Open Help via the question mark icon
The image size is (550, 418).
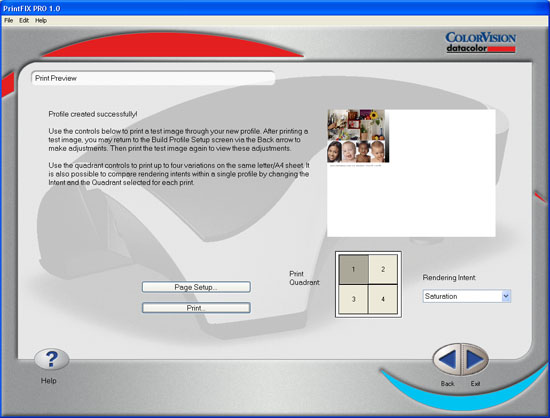[52, 359]
